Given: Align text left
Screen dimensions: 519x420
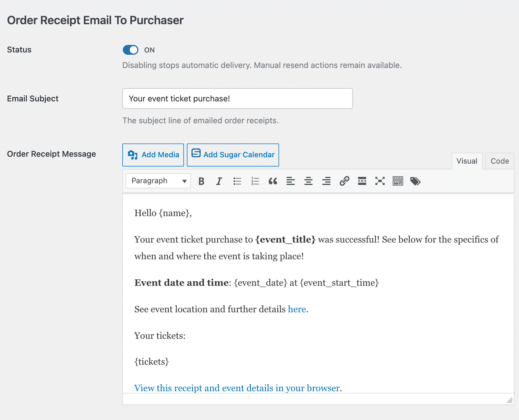Looking at the screenshot, I should pyautogui.click(x=291, y=181).
